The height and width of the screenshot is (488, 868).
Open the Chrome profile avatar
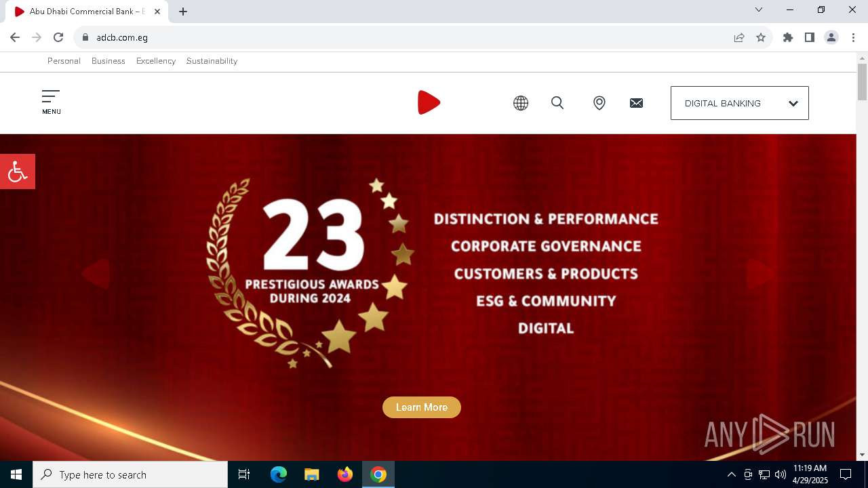point(831,37)
